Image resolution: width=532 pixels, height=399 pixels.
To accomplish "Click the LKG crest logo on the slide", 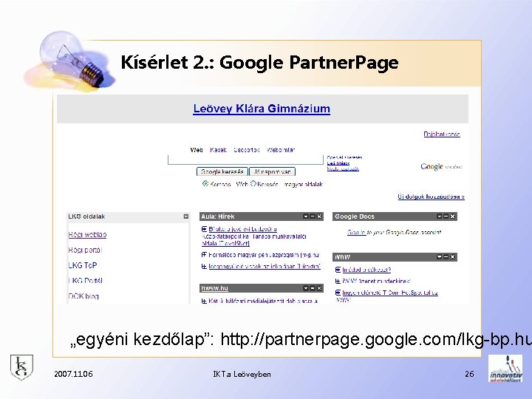I will (21, 366).
